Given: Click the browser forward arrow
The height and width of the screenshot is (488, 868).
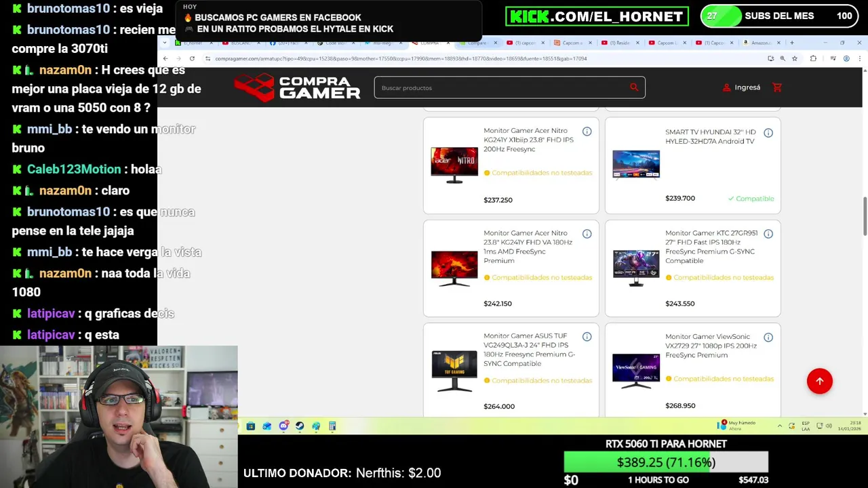Looking at the screenshot, I should tap(178, 58).
